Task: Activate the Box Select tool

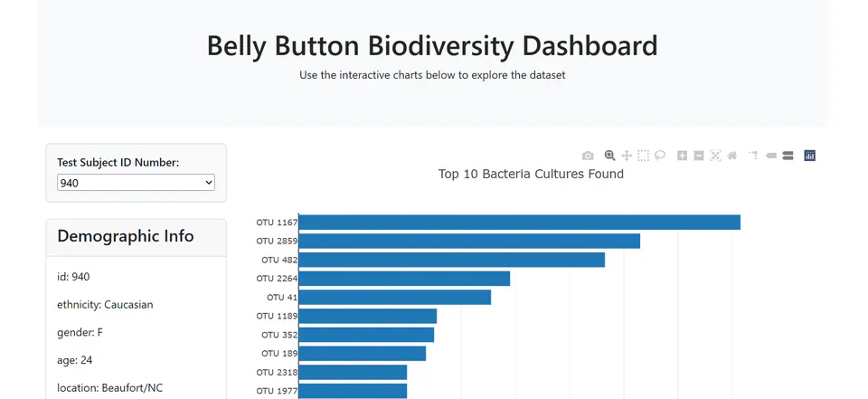Action: pyautogui.click(x=643, y=156)
